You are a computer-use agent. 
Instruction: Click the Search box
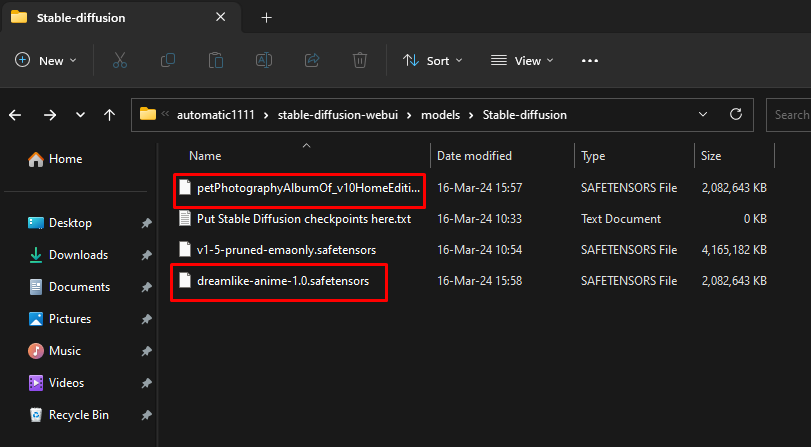(x=790, y=115)
